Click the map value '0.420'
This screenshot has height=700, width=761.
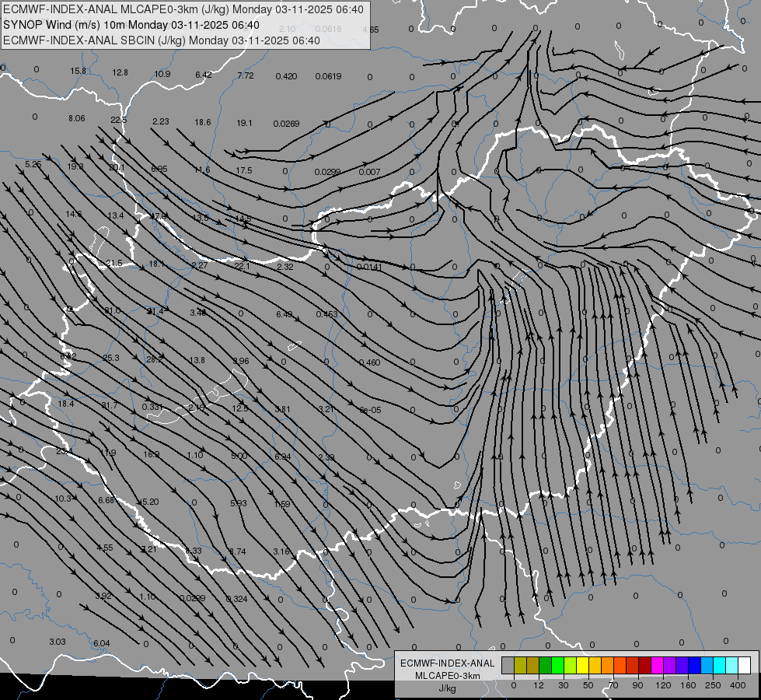[286, 76]
